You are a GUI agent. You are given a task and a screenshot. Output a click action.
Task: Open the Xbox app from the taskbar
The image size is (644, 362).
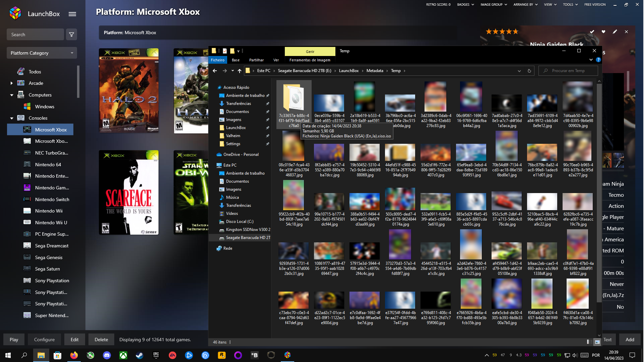pyautogui.click(x=123, y=355)
